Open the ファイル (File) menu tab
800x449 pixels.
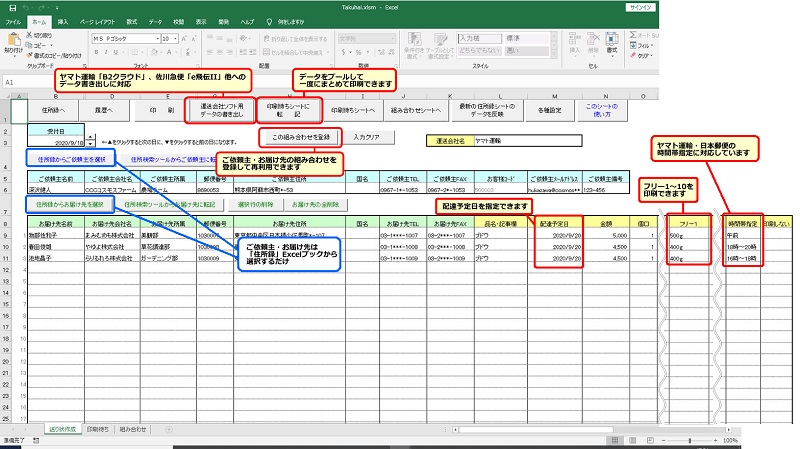click(13, 21)
